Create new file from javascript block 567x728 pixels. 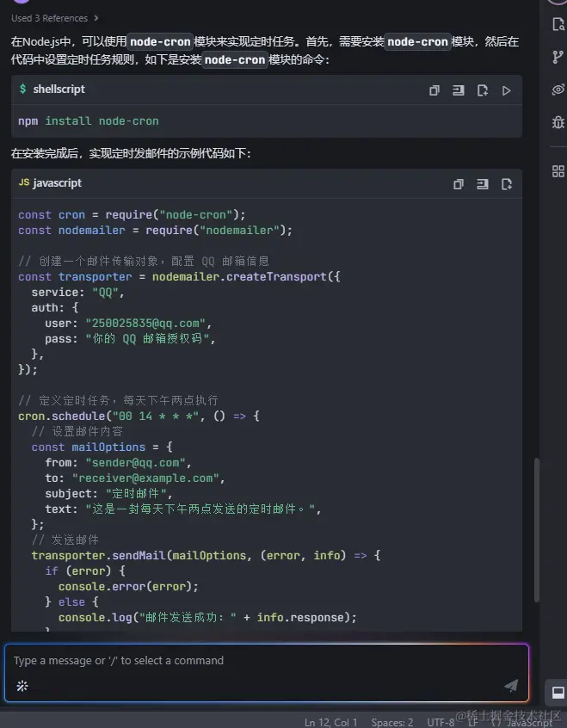[507, 184]
